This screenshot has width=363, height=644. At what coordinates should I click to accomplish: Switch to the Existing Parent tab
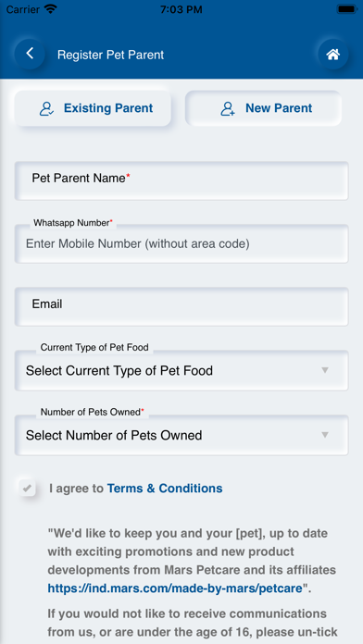pos(93,108)
